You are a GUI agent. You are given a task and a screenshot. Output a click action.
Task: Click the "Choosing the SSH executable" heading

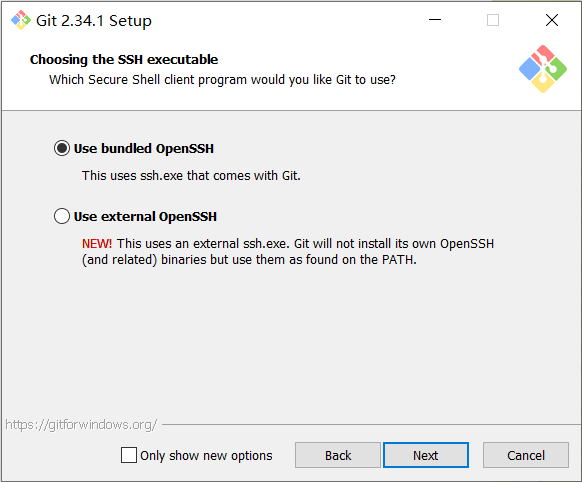tap(124, 59)
